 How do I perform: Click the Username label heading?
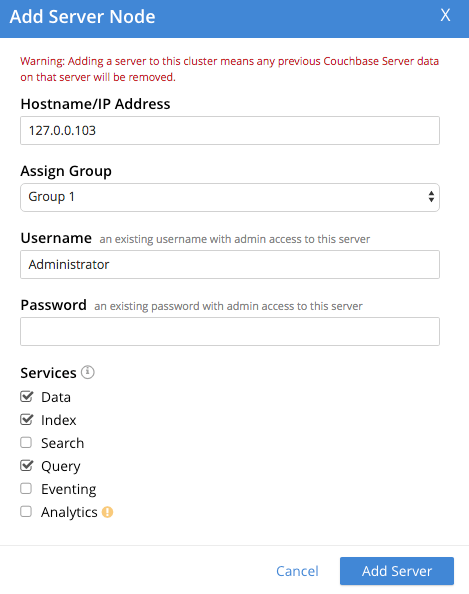coord(56,238)
